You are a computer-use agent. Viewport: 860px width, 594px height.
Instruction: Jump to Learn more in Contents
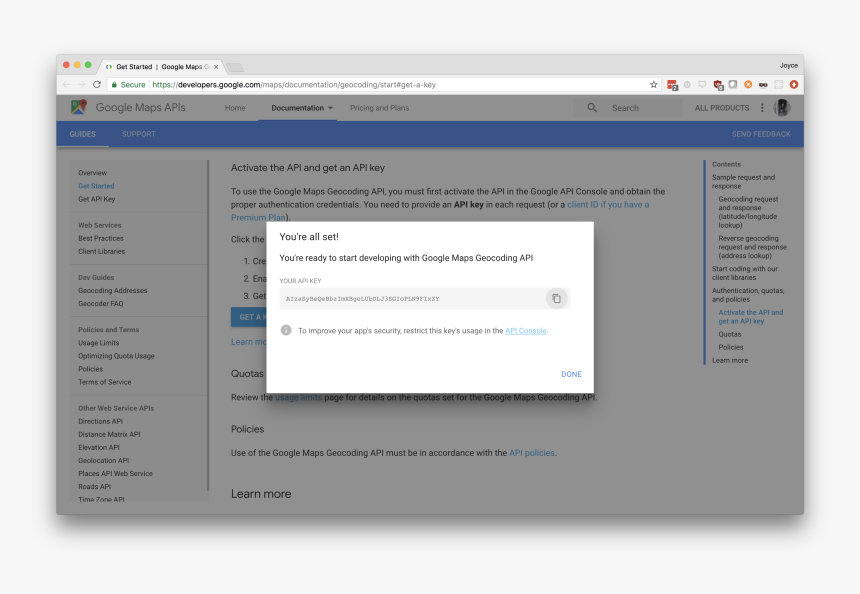729,360
